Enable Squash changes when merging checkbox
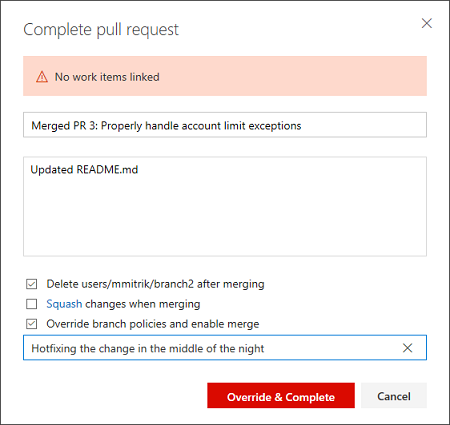450x425 pixels. (x=32, y=304)
